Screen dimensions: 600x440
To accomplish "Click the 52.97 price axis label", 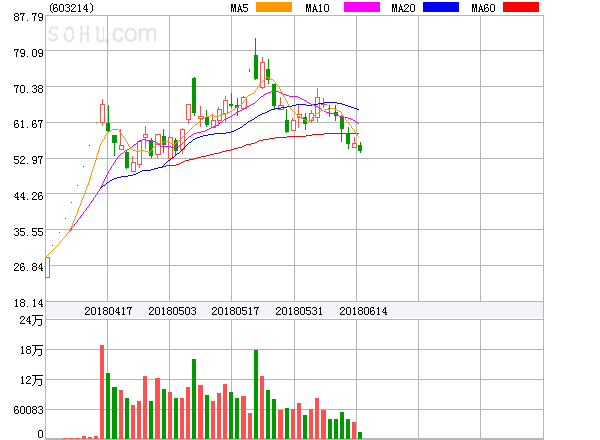I will (x=29, y=160).
